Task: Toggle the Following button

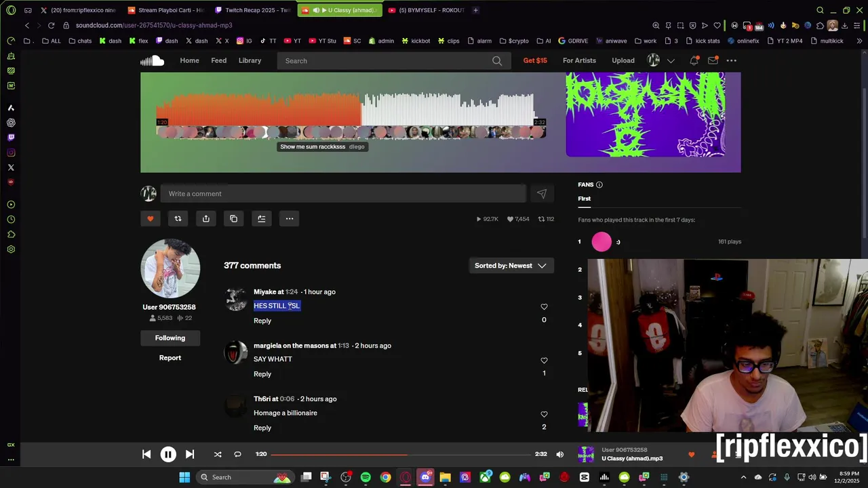Action: [170, 338]
